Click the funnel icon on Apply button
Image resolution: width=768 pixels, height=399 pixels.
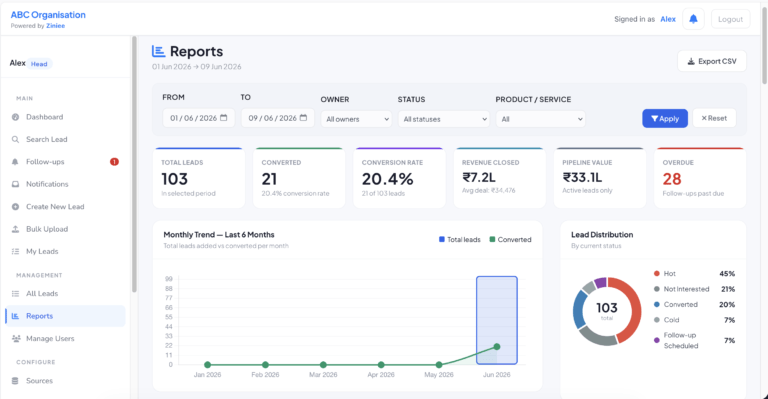pos(654,118)
